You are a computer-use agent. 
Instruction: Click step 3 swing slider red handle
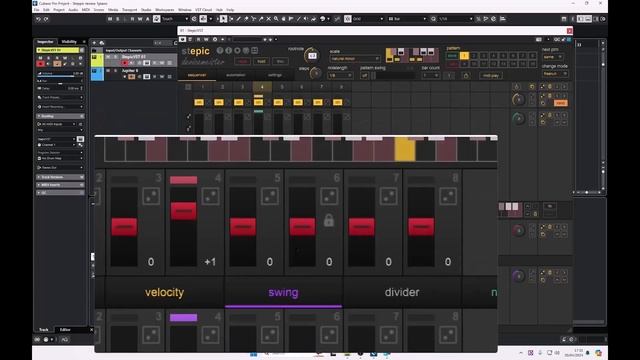(x=124, y=227)
